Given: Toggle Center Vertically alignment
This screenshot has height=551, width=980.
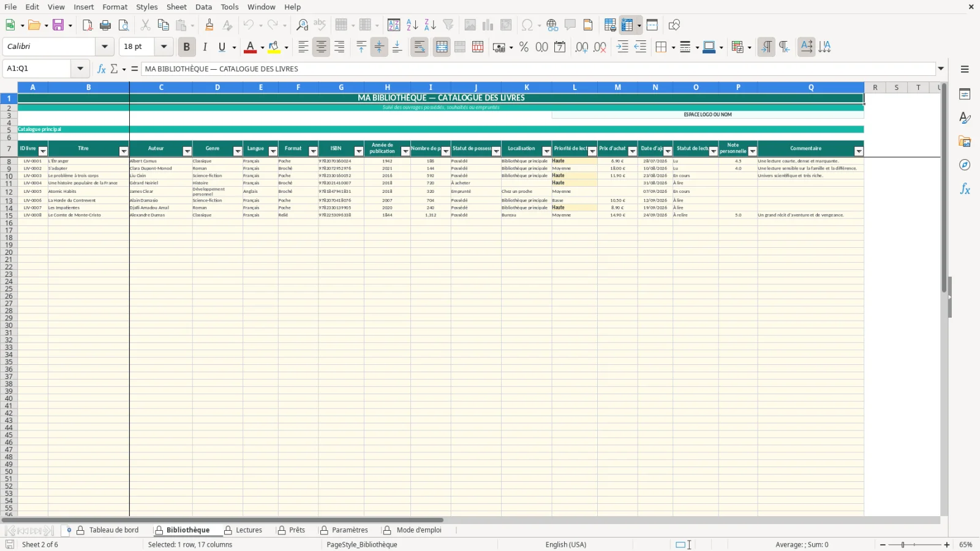Looking at the screenshot, I should point(379,47).
